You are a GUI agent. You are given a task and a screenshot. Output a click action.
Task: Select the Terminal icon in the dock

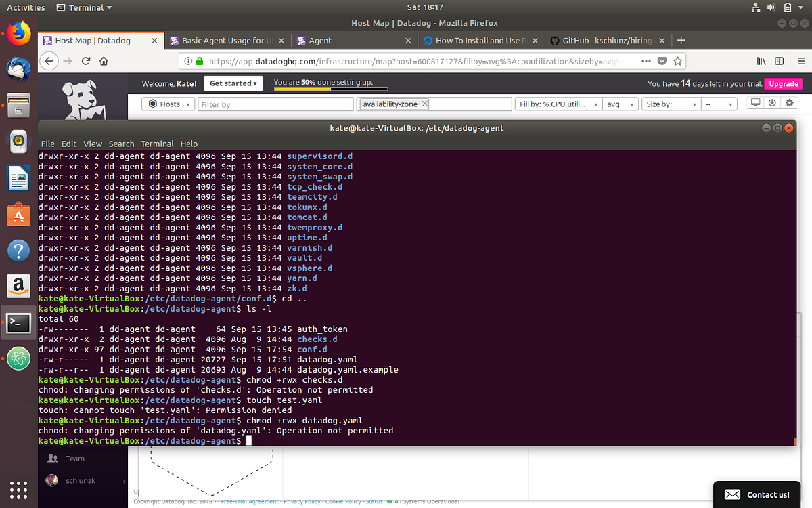coord(19,323)
